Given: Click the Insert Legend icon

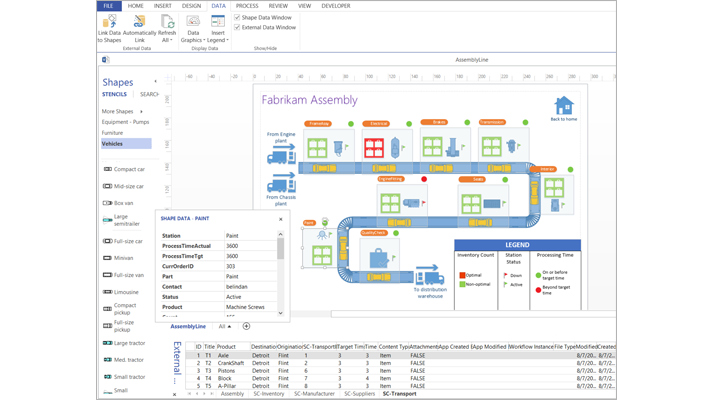Looking at the screenshot, I should click(218, 21).
